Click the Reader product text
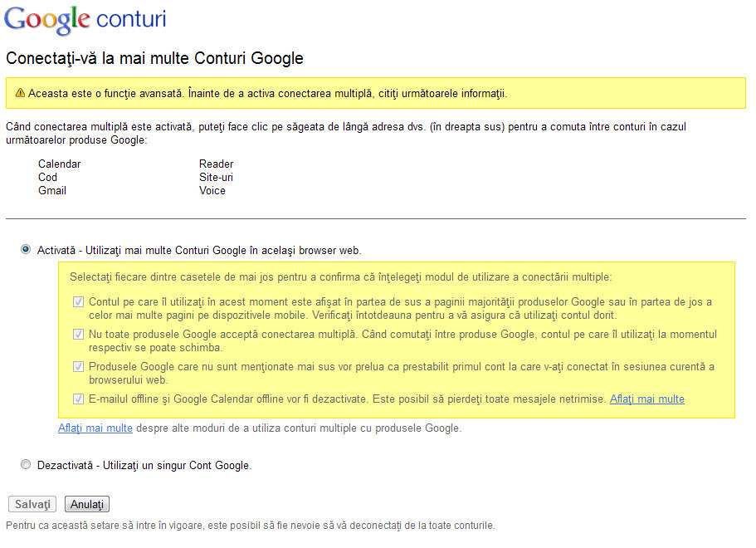Image resolution: width=756 pixels, height=548 pixels. (216, 164)
